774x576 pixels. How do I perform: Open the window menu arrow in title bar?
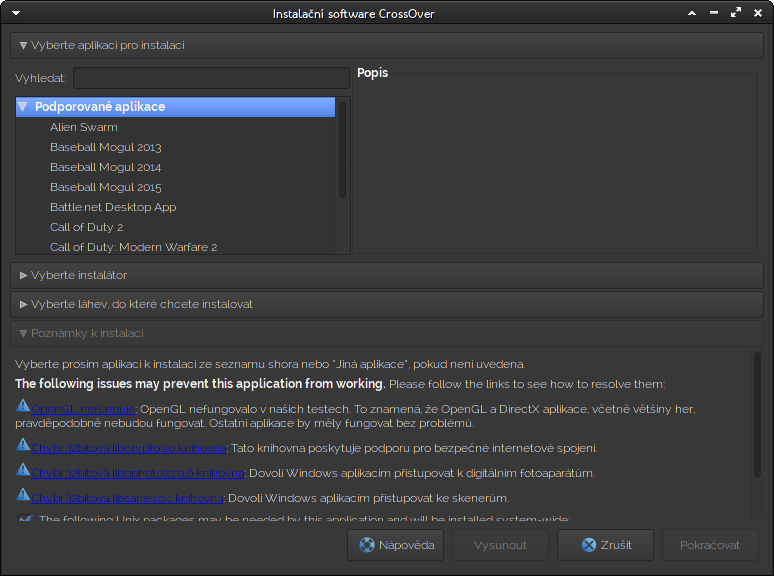click(16, 13)
